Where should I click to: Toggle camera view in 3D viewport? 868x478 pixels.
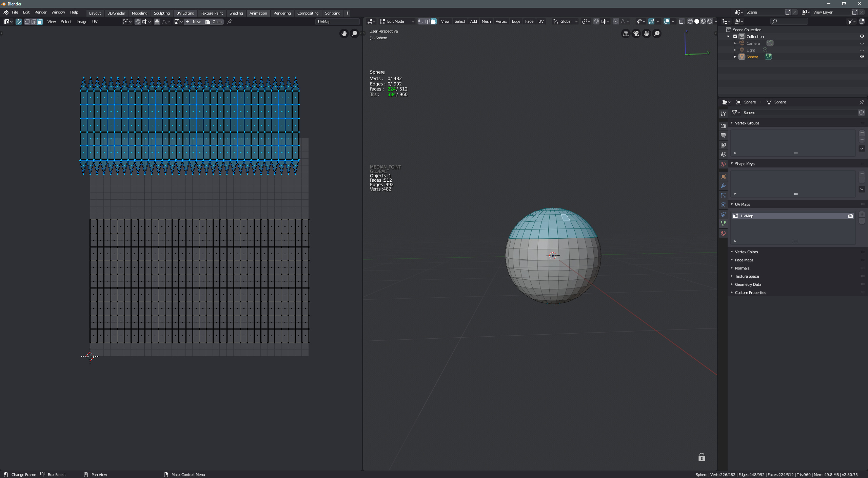[x=636, y=34]
